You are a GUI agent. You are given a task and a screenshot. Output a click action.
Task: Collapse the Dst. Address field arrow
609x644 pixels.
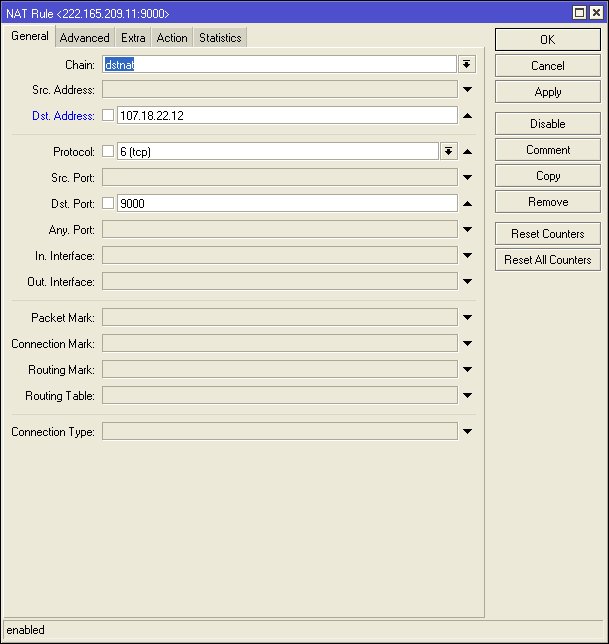467,116
